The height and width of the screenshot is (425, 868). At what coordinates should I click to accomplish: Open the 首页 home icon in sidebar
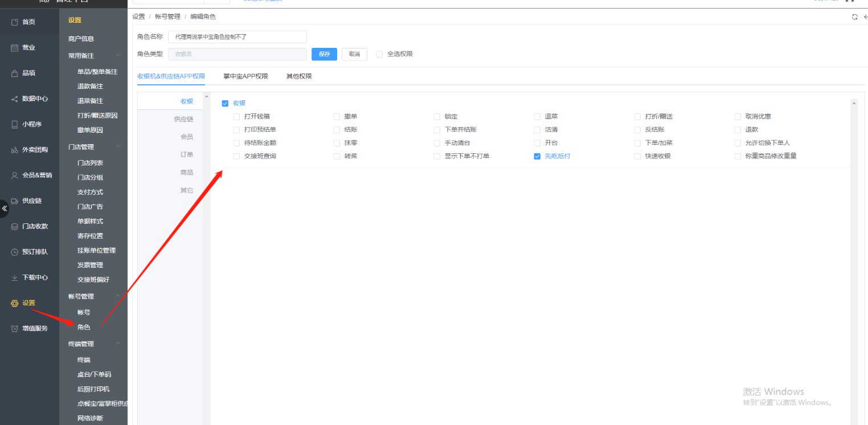[15, 22]
